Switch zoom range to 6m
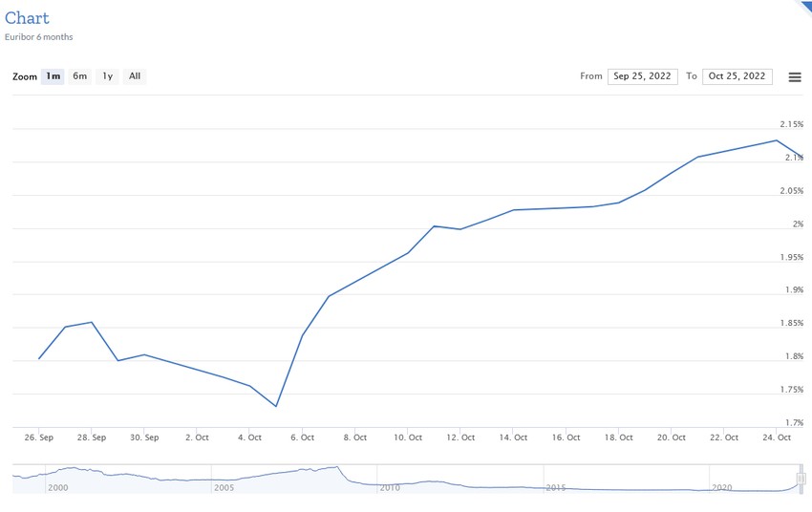Viewport: 812px width, 512px height. (x=80, y=76)
